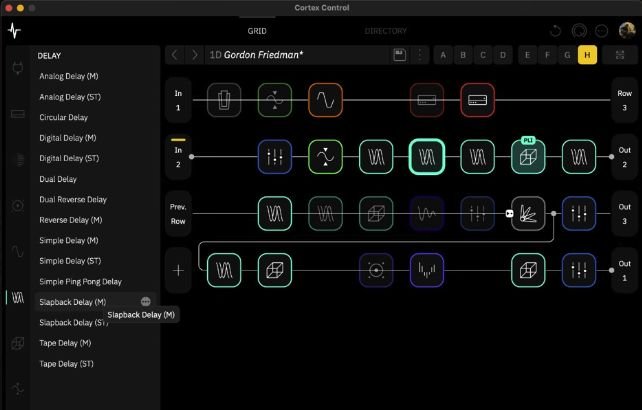Choose Circular Delay from list
This screenshot has height=410, width=642.
[63, 117]
